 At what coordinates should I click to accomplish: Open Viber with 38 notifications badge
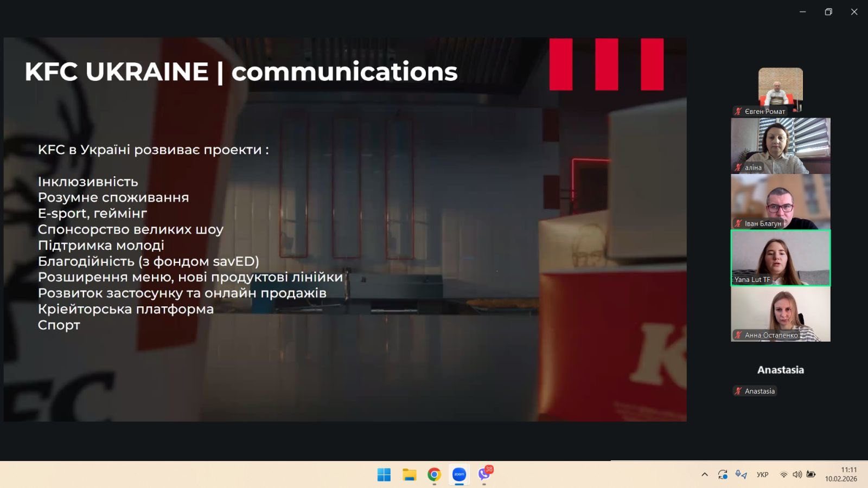pyautogui.click(x=484, y=474)
